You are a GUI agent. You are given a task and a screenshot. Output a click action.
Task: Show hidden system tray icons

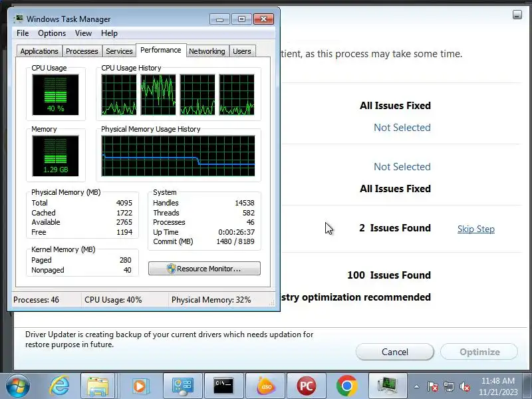click(x=417, y=386)
